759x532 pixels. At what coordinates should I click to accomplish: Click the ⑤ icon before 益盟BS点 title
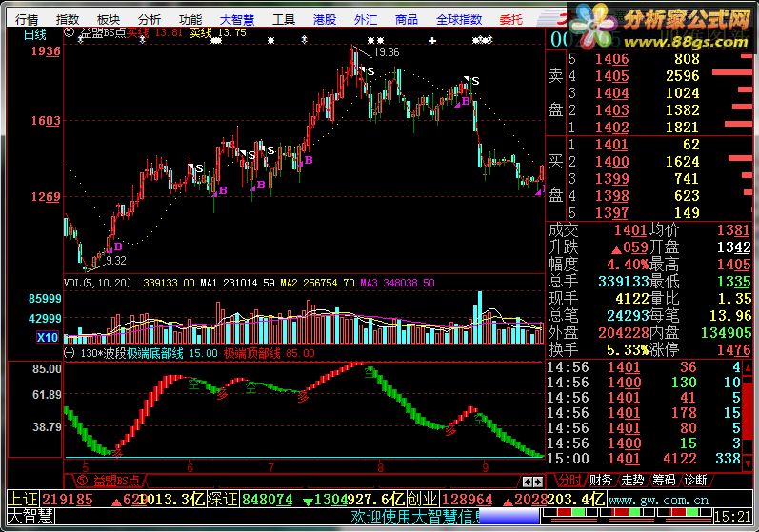(70, 33)
